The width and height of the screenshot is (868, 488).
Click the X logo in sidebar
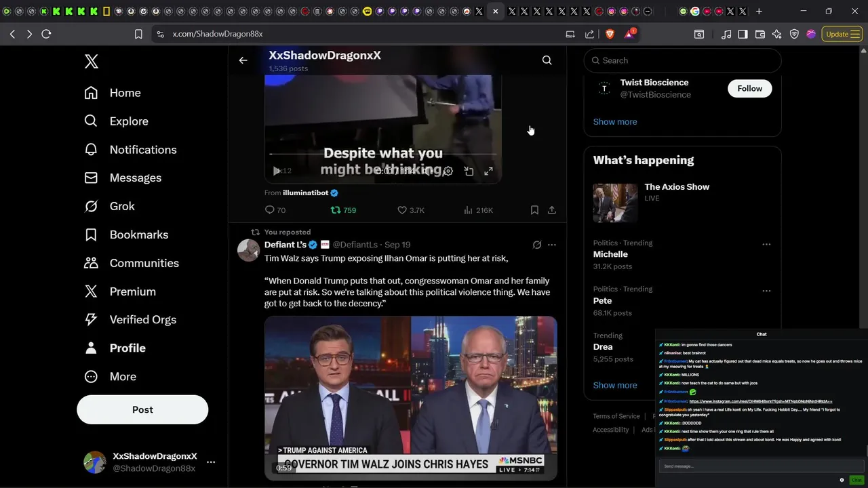92,62
